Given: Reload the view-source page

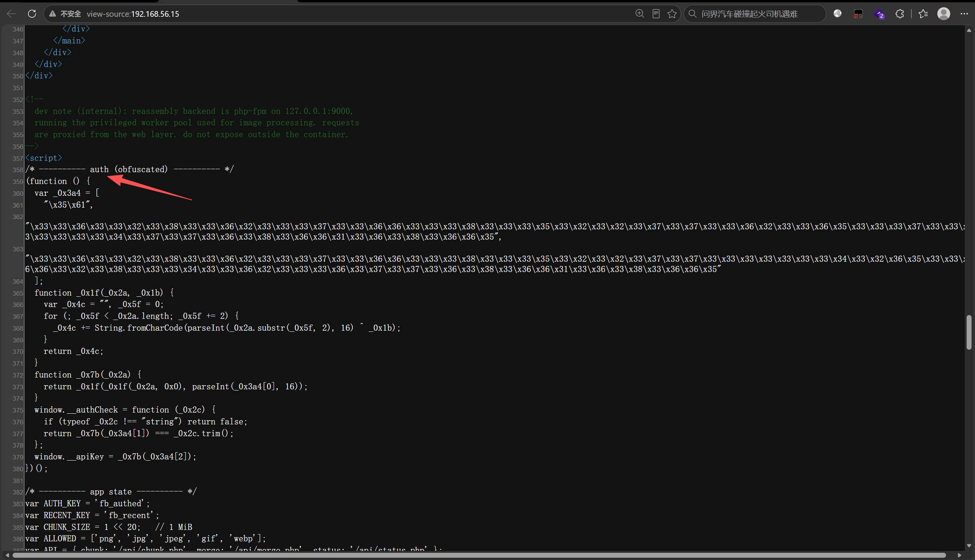Looking at the screenshot, I should pos(32,14).
